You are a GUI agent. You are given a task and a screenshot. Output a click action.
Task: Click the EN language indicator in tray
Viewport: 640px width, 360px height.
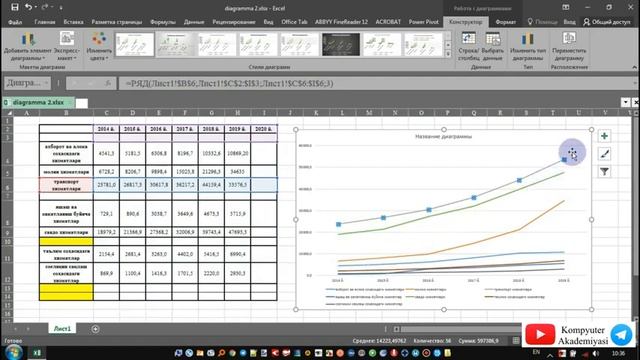click(536, 353)
